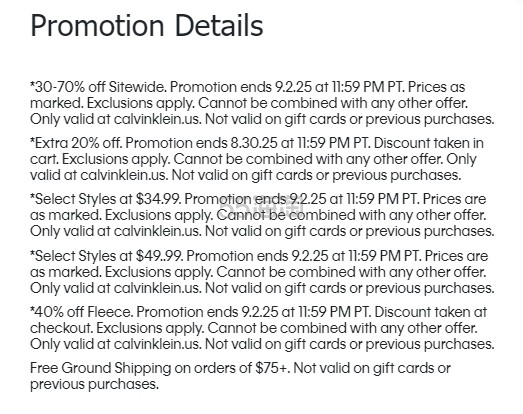Open calvinklein.us in the Extra 20% paragraph

(124, 175)
